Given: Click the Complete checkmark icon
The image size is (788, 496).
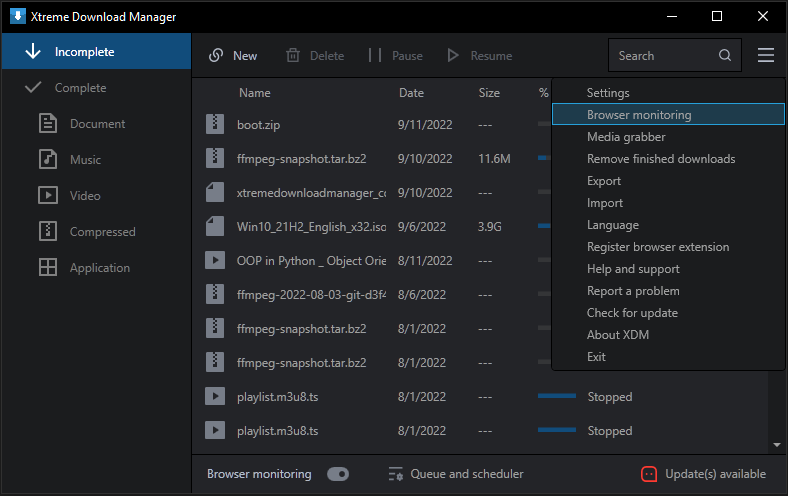Looking at the screenshot, I should 33,87.
